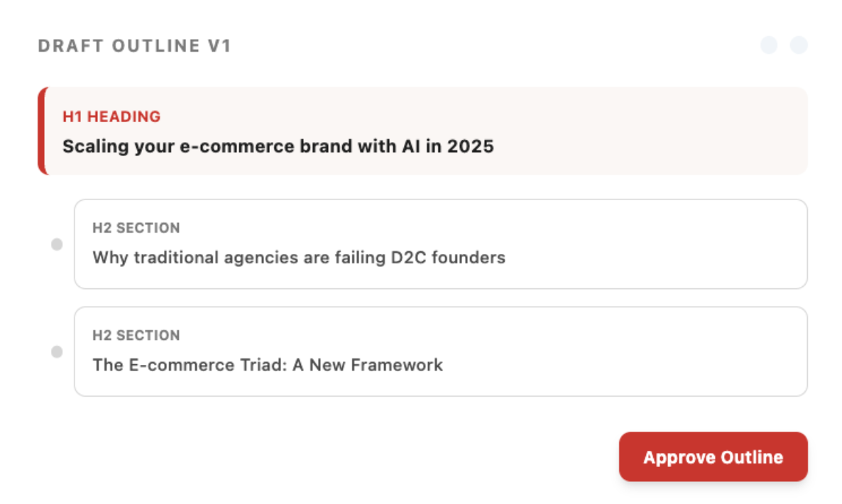Click the H2 SECTION label above Triad text
The width and height of the screenshot is (842, 504).
136,335
